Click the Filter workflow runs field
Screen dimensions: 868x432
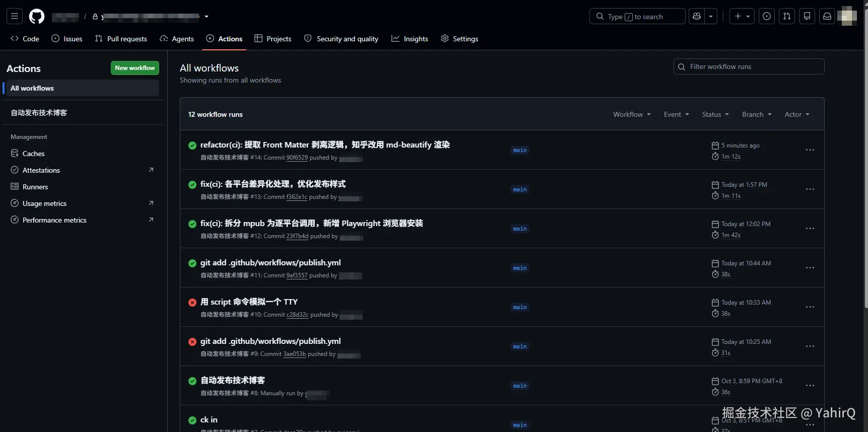coord(749,66)
